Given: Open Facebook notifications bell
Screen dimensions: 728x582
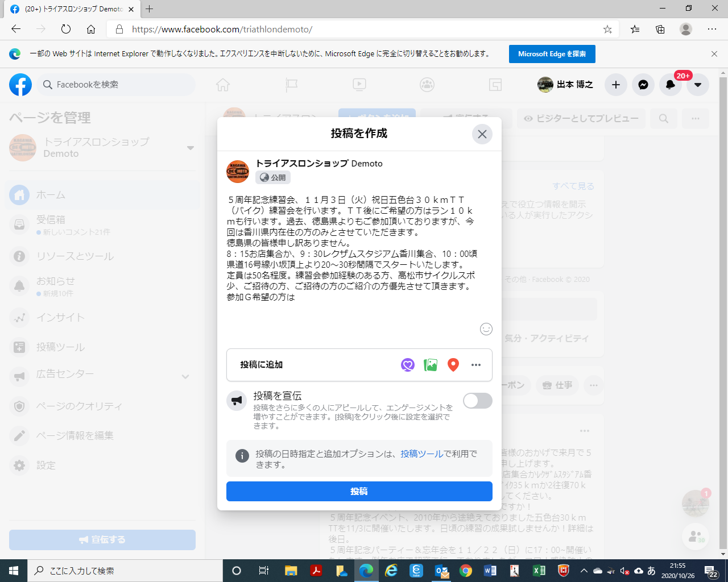Looking at the screenshot, I should [671, 85].
